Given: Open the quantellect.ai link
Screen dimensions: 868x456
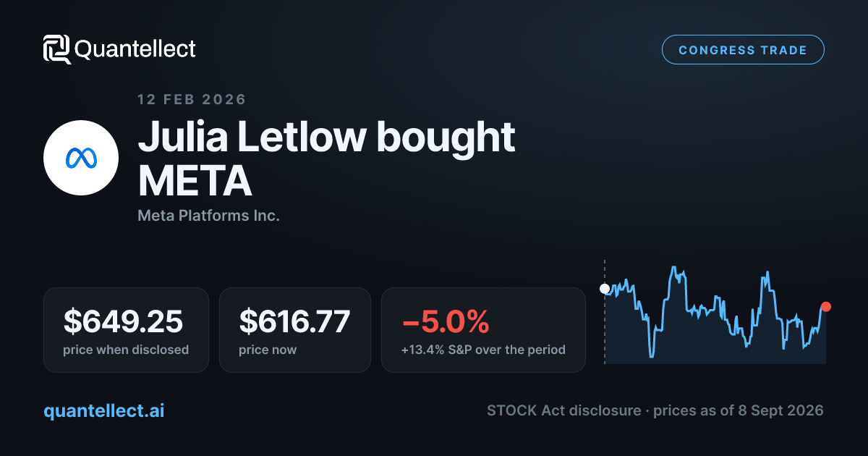Looking at the screenshot, I should coord(104,410).
